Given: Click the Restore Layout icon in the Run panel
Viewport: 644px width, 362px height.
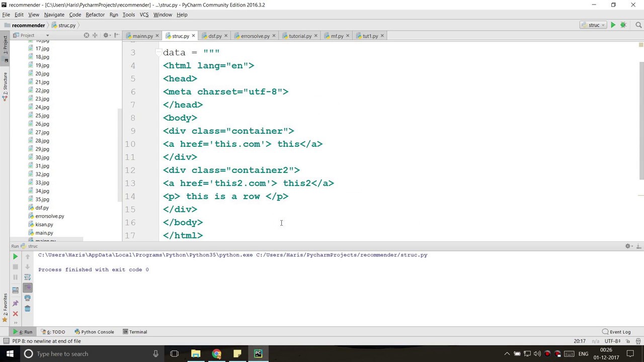Looking at the screenshot, I should [15, 290].
